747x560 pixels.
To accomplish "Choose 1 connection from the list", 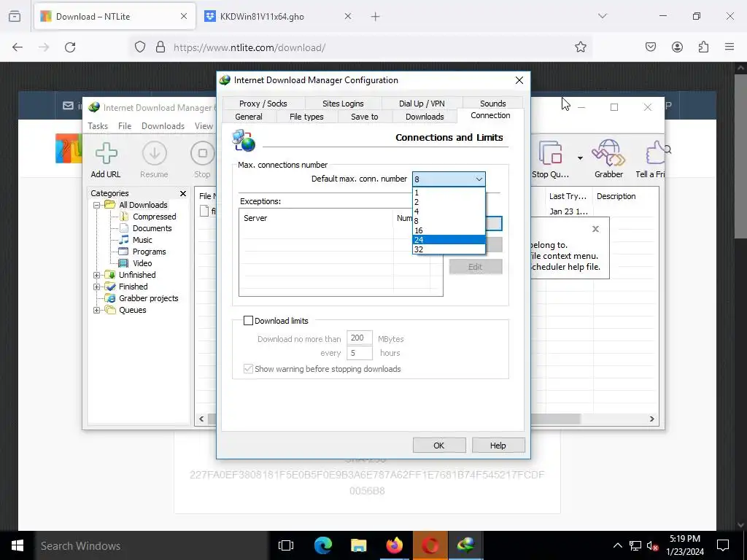I will [x=449, y=192].
